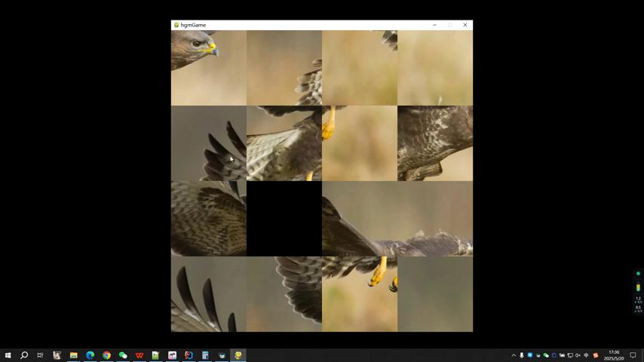Open the notification center

point(633,355)
